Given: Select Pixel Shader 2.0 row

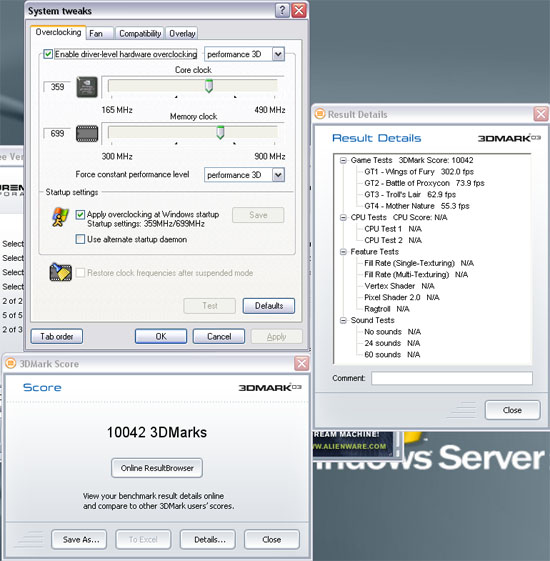Looking at the screenshot, I should [402, 298].
